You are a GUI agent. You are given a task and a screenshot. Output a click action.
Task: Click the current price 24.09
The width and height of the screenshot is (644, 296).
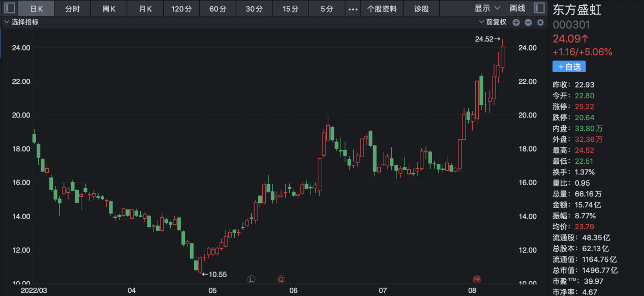pyautogui.click(x=571, y=39)
